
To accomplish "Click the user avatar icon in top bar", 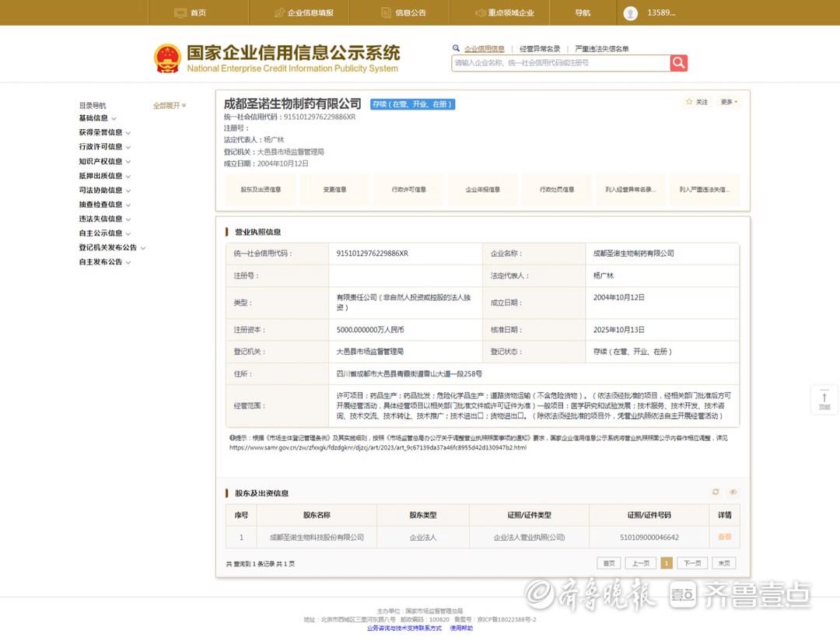I will coord(631,13).
